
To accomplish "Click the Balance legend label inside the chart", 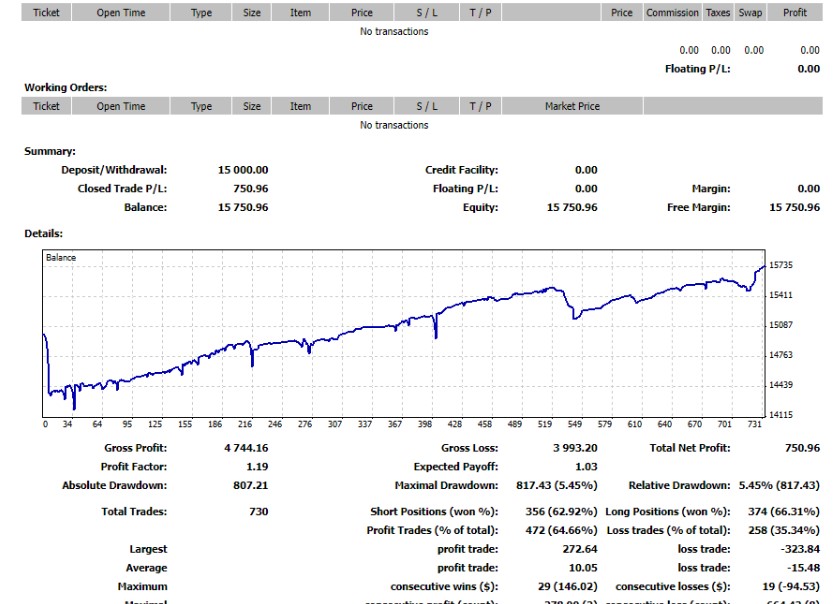I will tap(61, 258).
